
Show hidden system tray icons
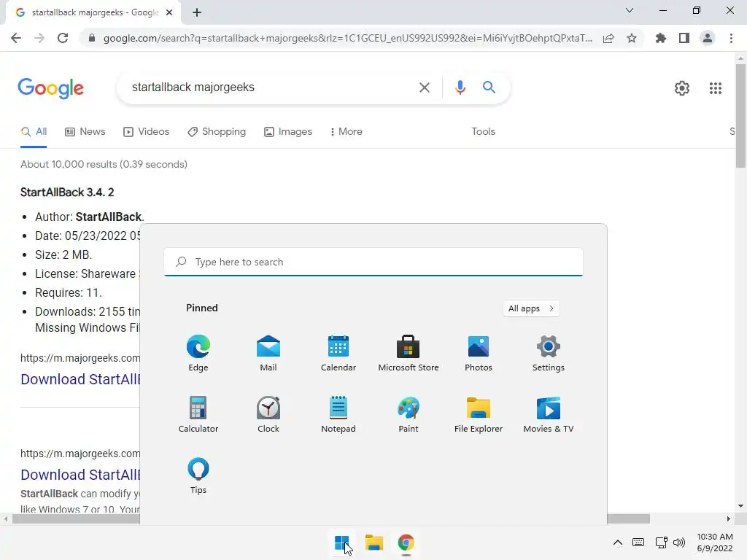pyautogui.click(x=617, y=542)
